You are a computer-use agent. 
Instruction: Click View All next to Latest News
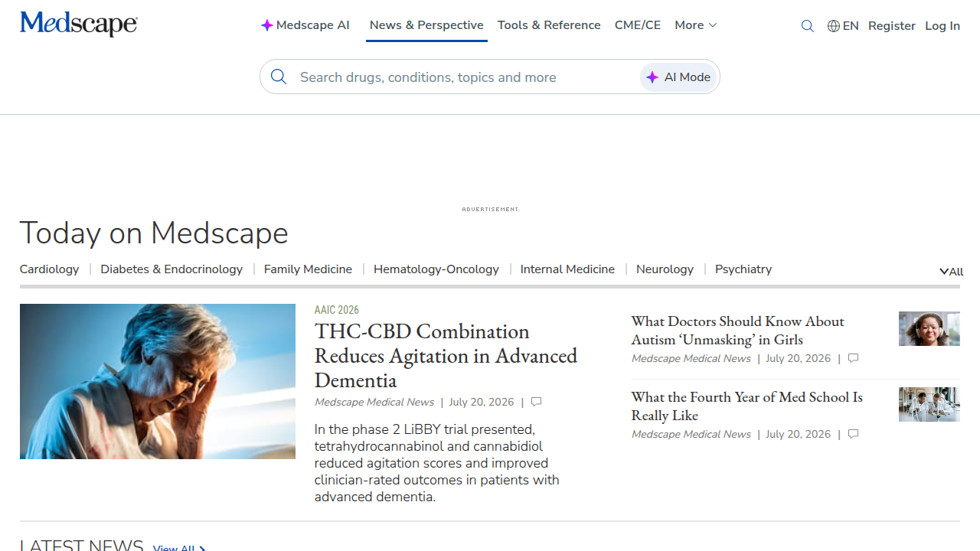coord(179,548)
